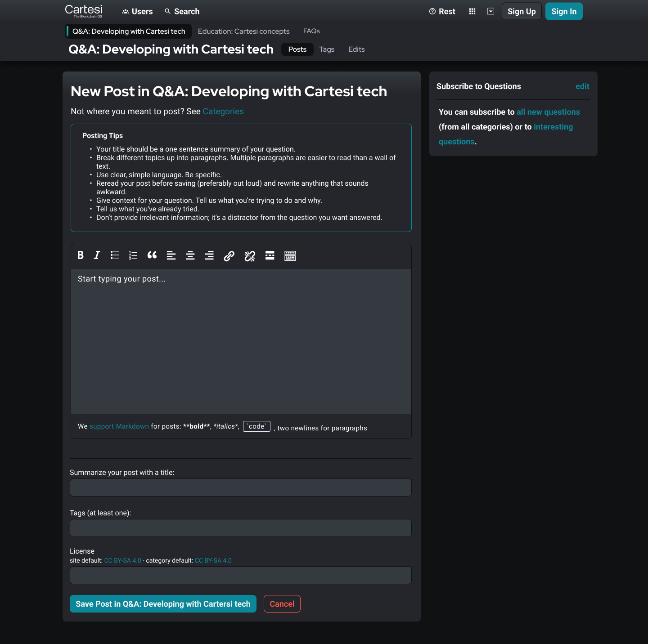
Task: Remove link with the broken-chain icon
Action: pyautogui.click(x=250, y=256)
